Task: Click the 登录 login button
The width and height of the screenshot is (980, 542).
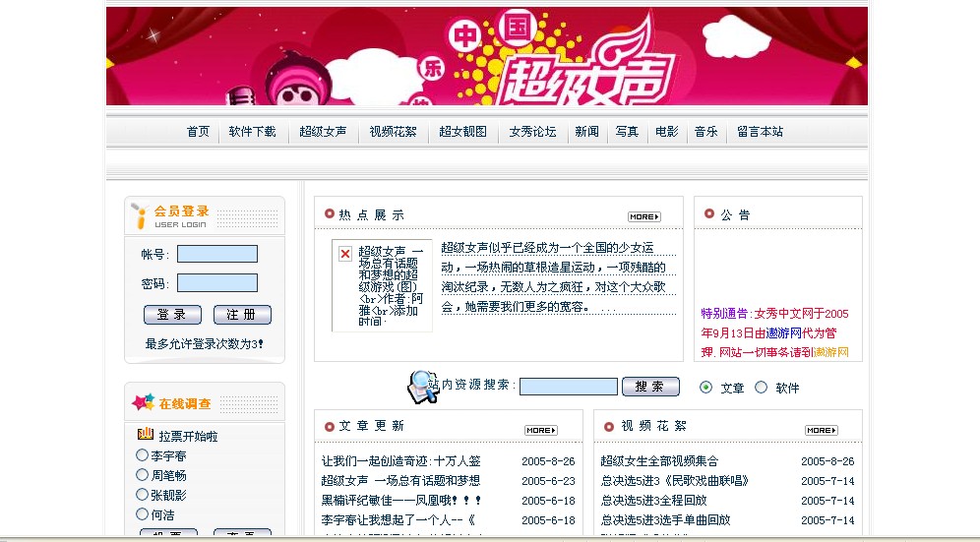Action: click(x=172, y=315)
